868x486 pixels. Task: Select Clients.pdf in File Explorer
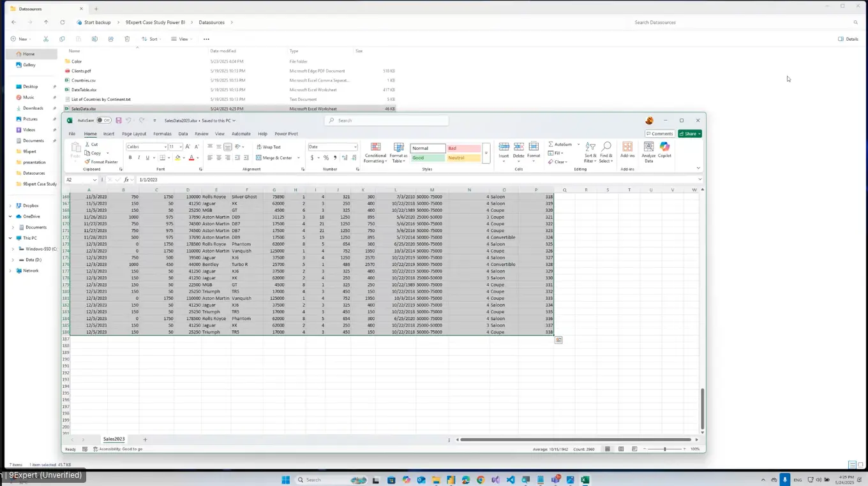pos(81,71)
